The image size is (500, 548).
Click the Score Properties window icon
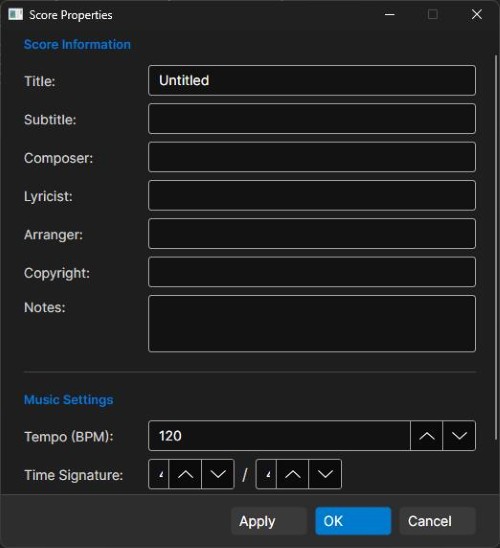[15, 15]
